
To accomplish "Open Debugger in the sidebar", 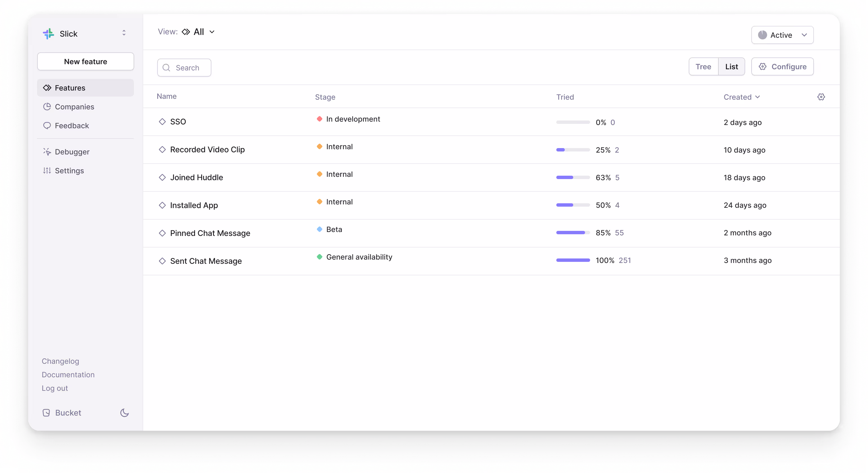I will pos(86,152).
